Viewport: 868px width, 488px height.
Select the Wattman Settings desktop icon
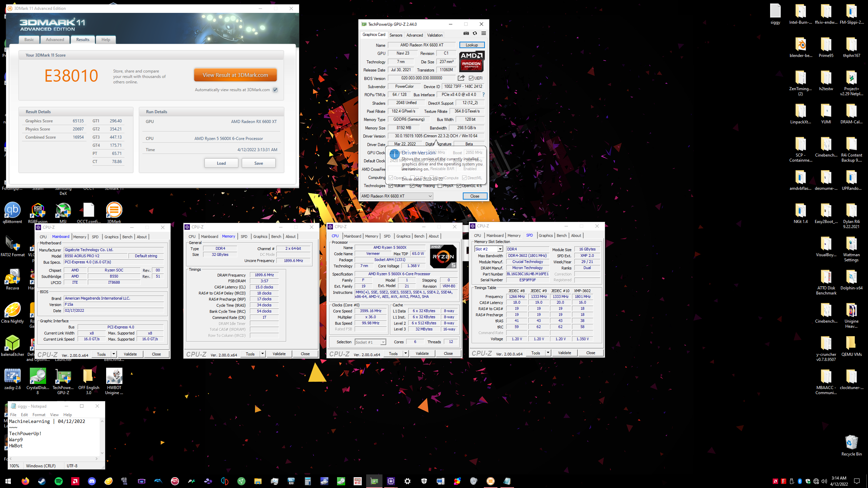coord(851,249)
